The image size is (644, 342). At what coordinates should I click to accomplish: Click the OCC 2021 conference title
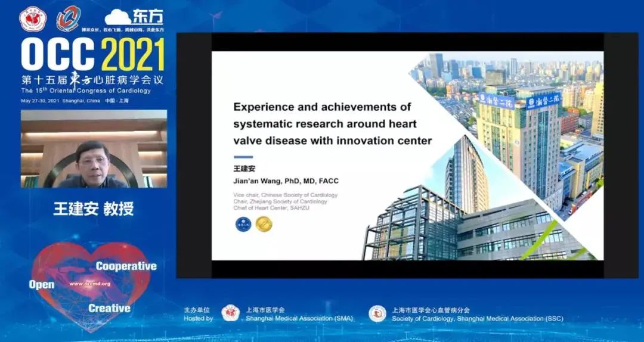tap(92, 55)
